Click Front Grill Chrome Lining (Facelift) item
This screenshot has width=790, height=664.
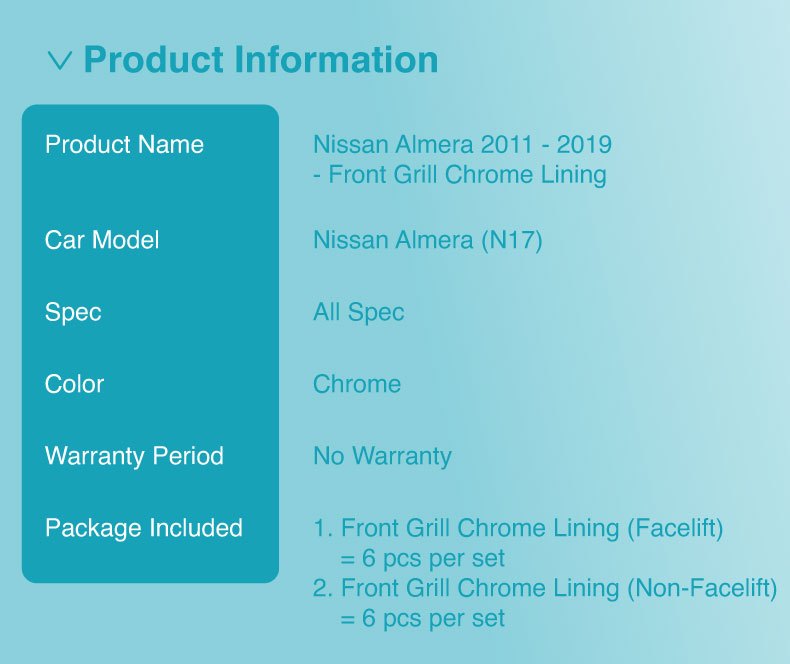pyautogui.click(x=532, y=528)
